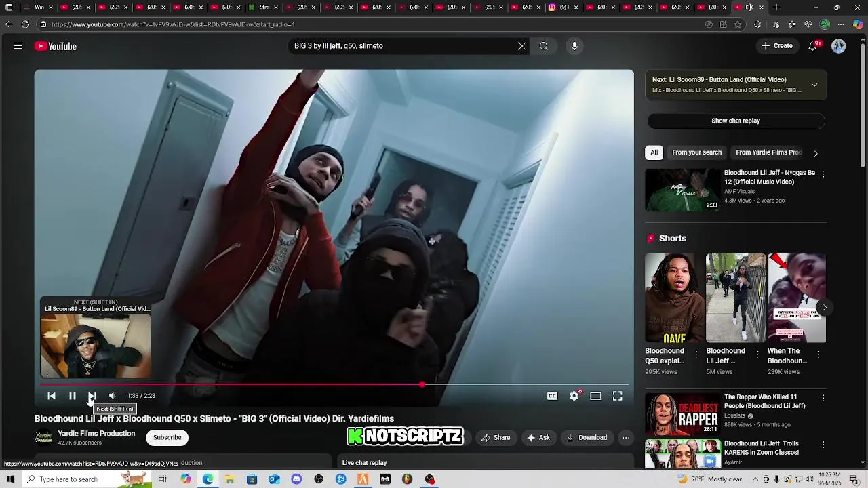Go back in the browser
Viewport: 868px width, 488px height.
(x=9, y=24)
